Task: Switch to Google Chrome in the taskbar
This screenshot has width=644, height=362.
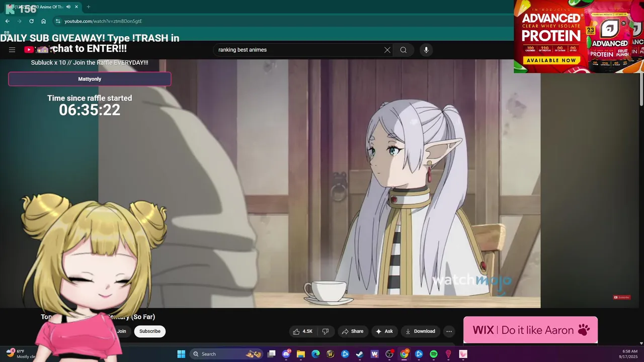Action: [x=404, y=354]
